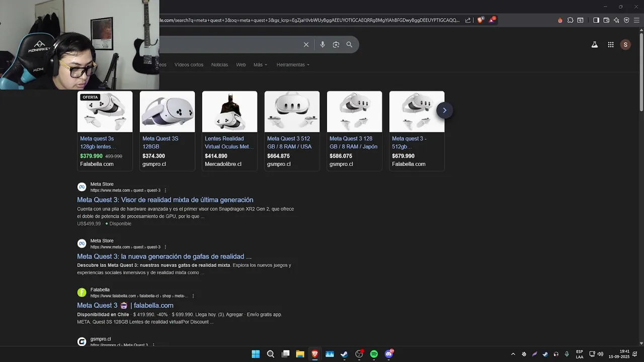Switch to the Noticias tab
Viewport: 644px width, 362px height.
[x=219, y=65]
